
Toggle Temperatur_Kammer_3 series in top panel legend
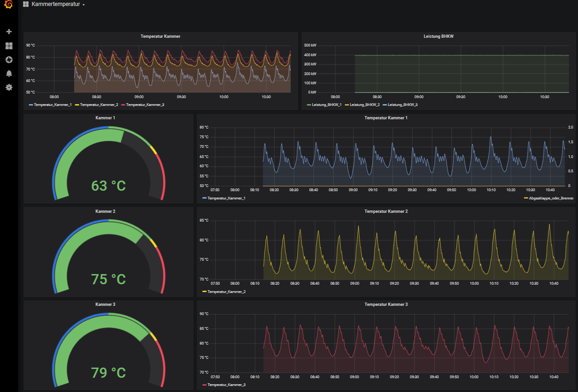click(145, 105)
